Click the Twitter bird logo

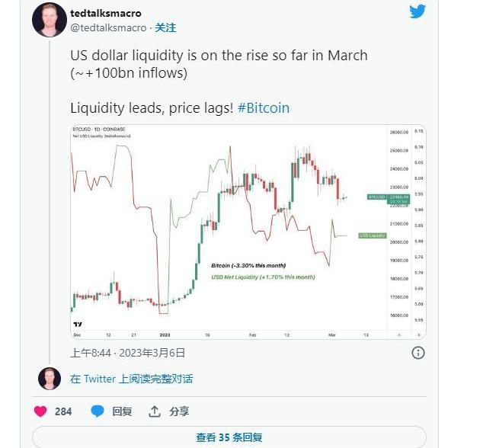(x=417, y=11)
